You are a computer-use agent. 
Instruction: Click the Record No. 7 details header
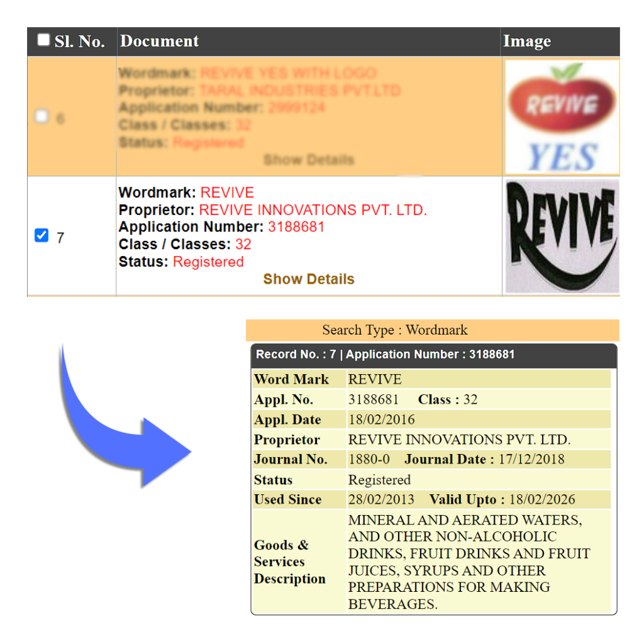click(x=385, y=355)
